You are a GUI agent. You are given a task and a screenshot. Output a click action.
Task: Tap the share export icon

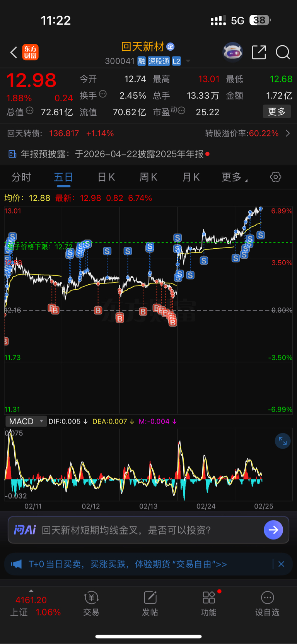pyautogui.click(x=259, y=52)
